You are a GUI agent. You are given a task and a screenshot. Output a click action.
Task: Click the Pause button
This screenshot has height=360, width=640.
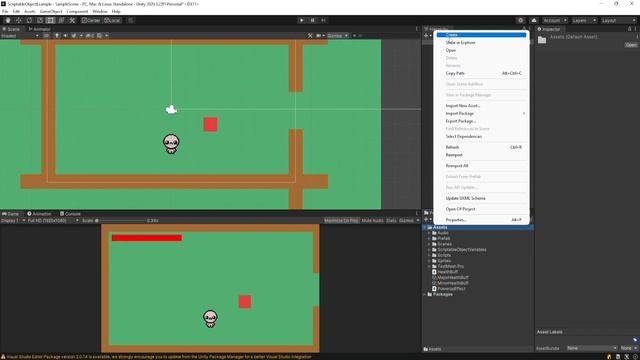click(312, 20)
